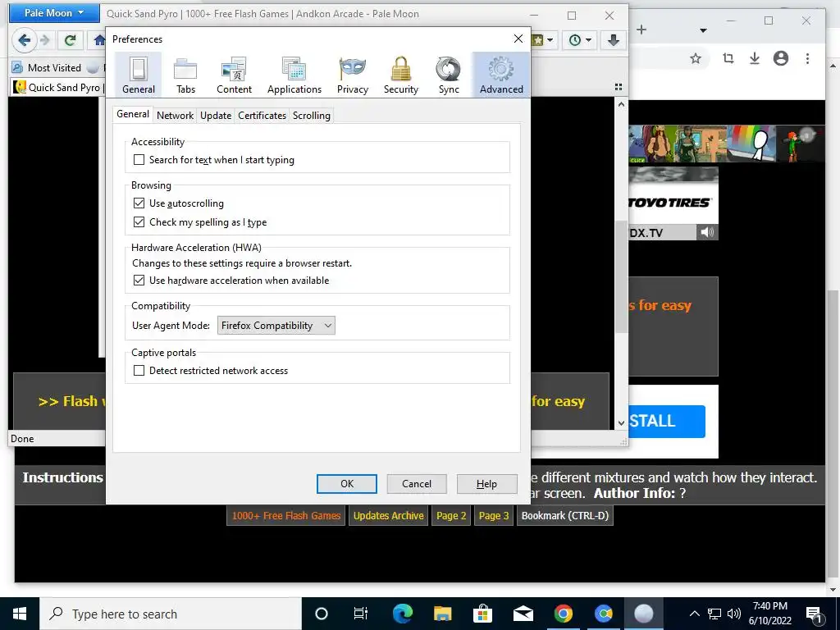Screen dimensions: 840x630
Task: Click Windows taskbar search box
Action: tap(171, 614)
